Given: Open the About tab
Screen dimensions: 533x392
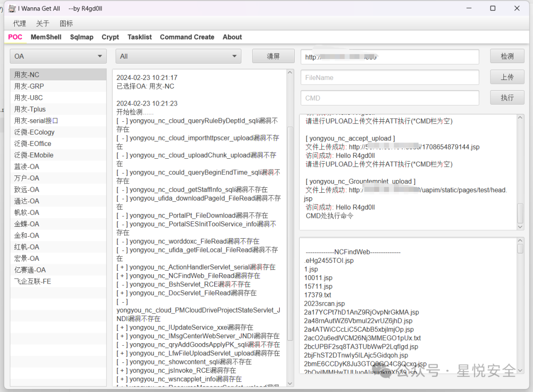Looking at the screenshot, I should 232,37.
